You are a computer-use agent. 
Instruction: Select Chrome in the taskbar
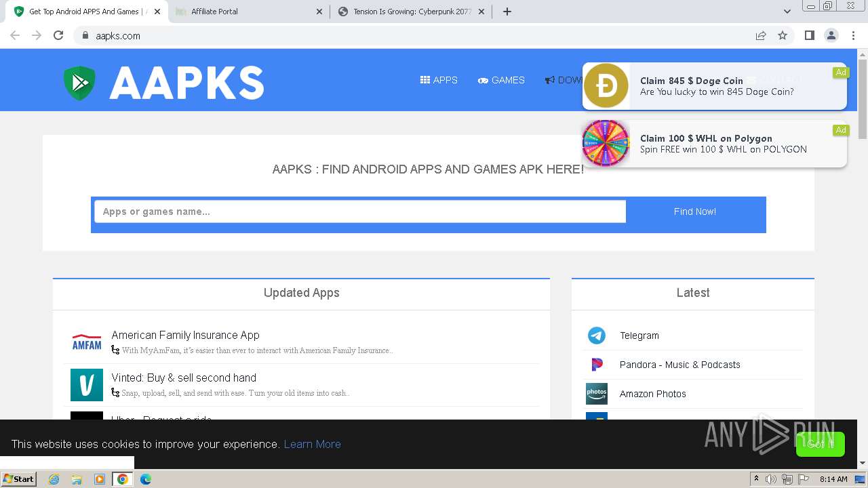tap(123, 479)
